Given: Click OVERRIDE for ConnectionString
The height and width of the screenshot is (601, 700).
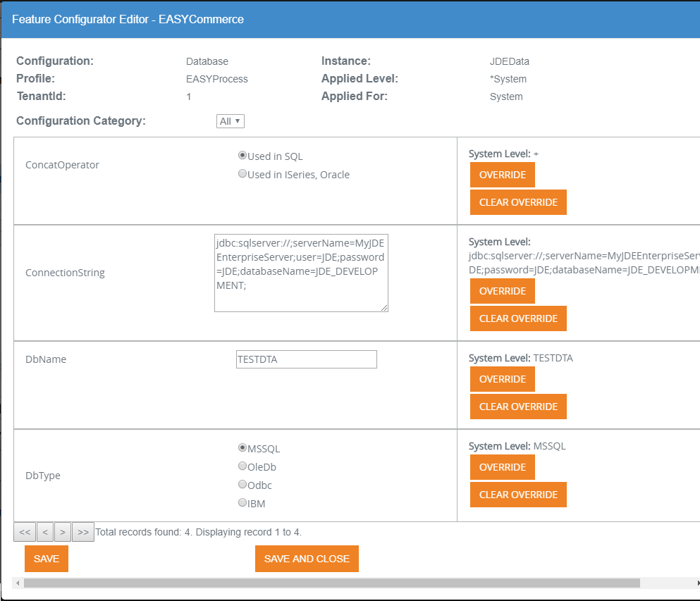Looking at the screenshot, I should 502,291.
